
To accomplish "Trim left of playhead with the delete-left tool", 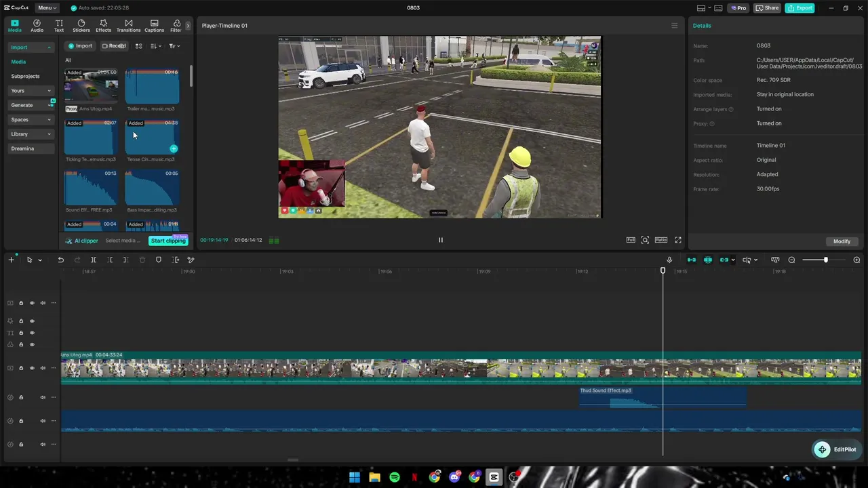I will tap(110, 260).
